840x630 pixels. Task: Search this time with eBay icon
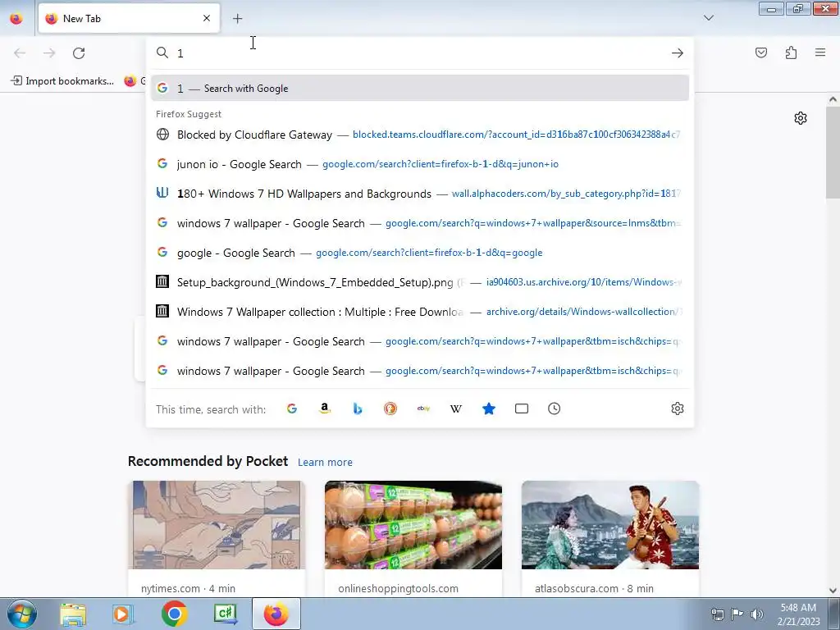tap(423, 409)
